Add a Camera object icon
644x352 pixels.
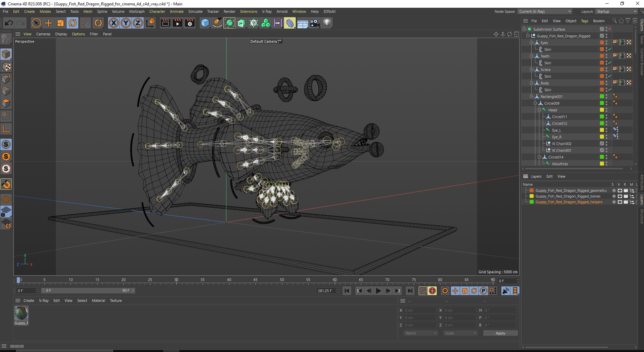pos(315,23)
